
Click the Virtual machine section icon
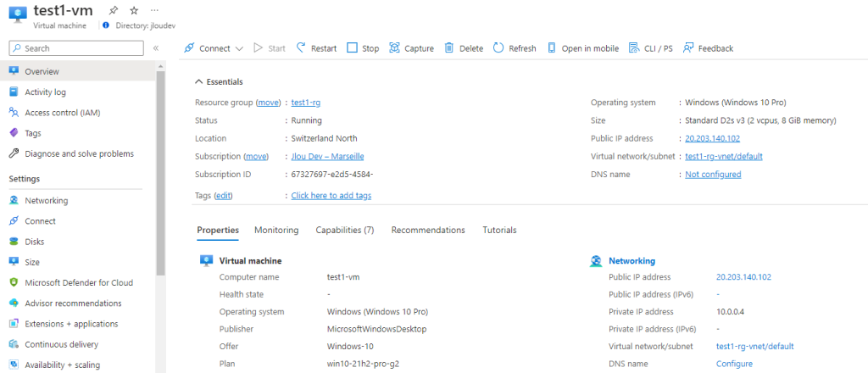click(207, 260)
